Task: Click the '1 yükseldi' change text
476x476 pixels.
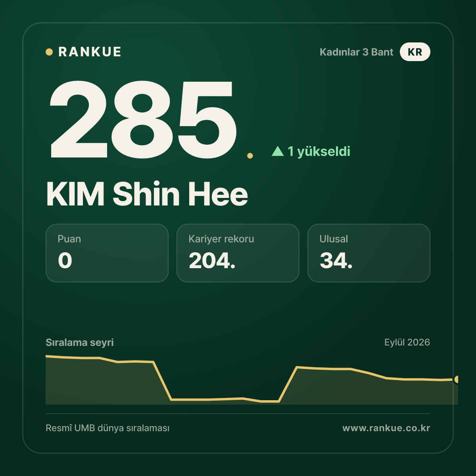Action: (x=319, y=151)
